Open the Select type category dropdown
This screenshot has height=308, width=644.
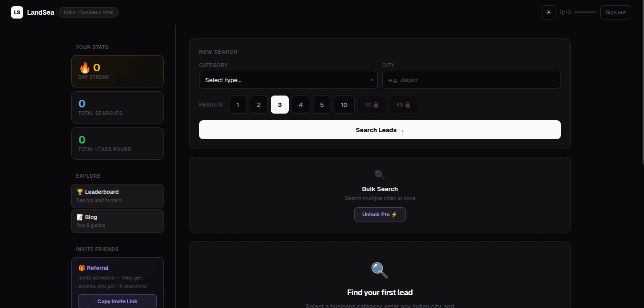[288, 80]
